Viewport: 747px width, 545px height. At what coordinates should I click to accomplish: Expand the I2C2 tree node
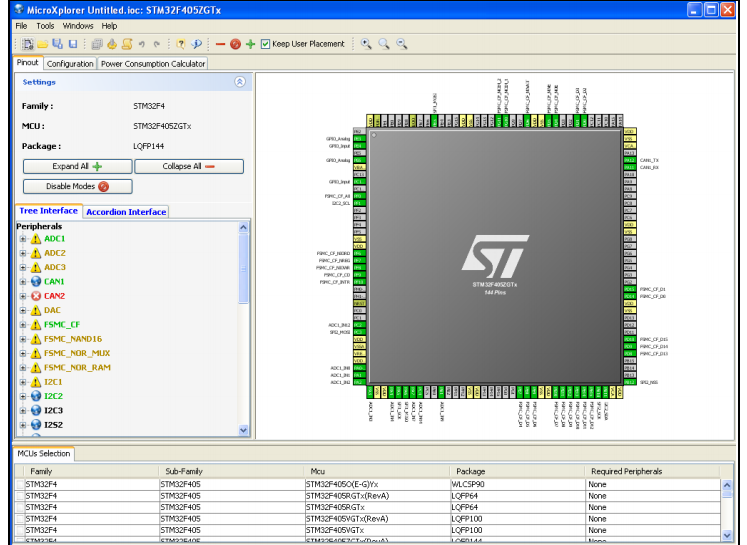pos(23,396)
